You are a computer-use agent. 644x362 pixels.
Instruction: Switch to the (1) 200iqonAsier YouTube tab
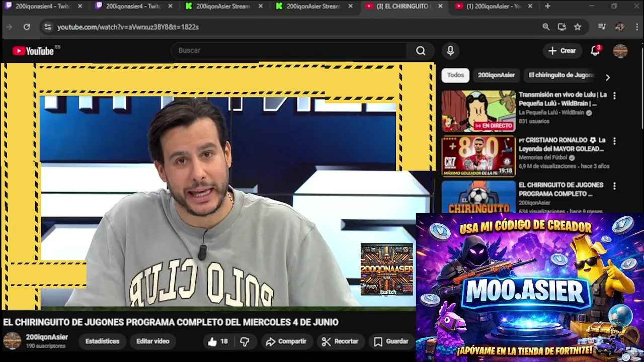point(493,6)
